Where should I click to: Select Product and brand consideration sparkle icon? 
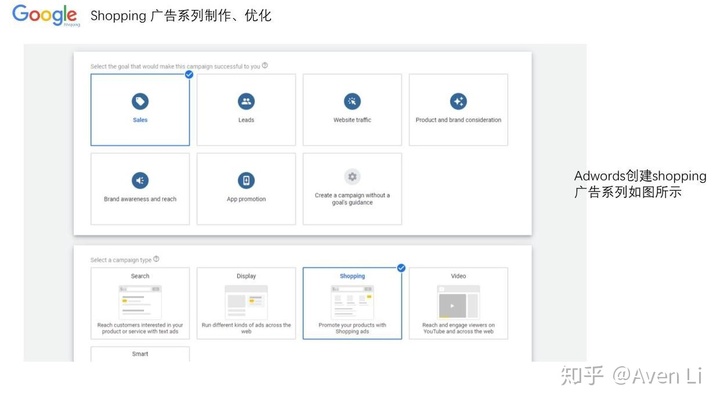point(458,101)
